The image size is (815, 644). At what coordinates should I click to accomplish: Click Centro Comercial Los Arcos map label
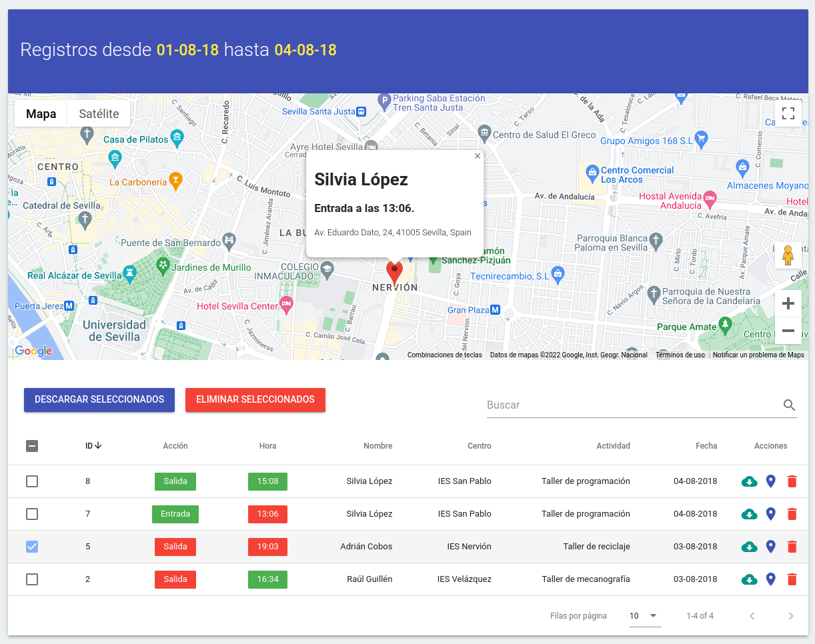click(637, 175)
